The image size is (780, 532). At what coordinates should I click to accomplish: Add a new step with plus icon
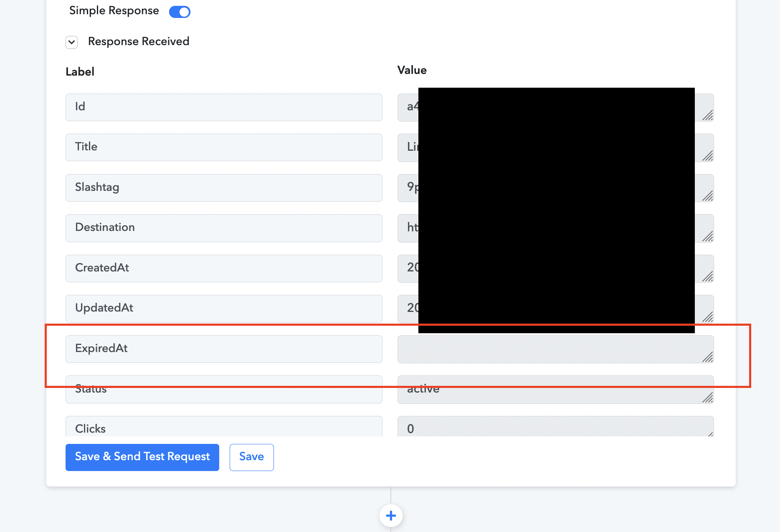pos(391,516)
